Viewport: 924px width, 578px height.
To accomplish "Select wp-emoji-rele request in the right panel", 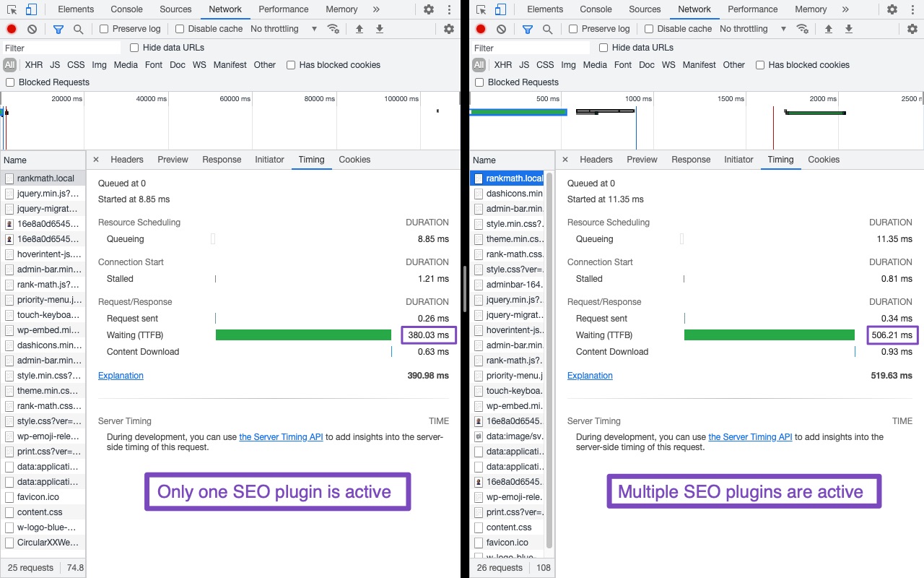I will coord(508,497).
